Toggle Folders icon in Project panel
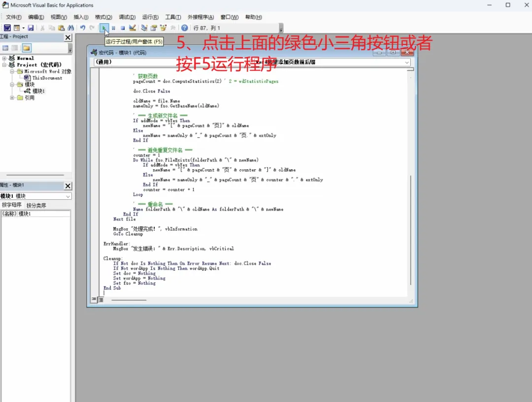This screenshot has height=402, width=532. (27, 48)
